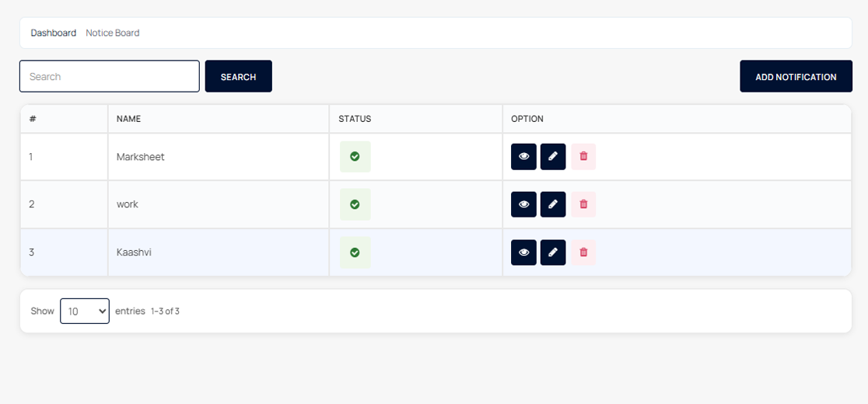Go to Dashboard breadcrumb
The image size is (868, 404).
click(x=54, y=33)
